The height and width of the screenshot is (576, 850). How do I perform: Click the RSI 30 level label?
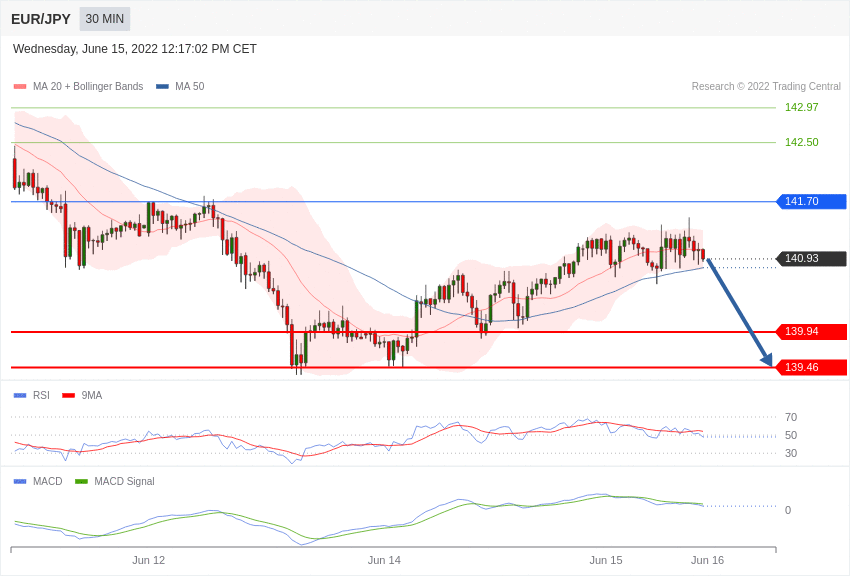791,453
